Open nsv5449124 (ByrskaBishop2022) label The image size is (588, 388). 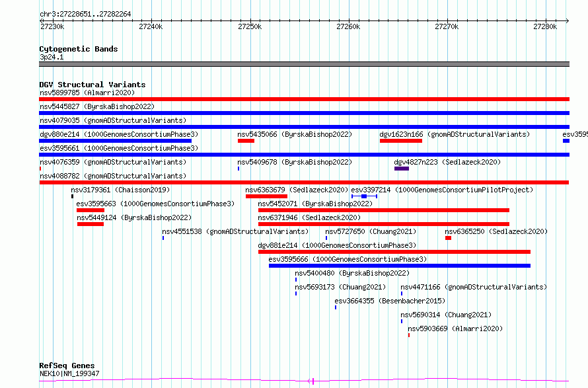pyautogui.click(x=134, y=217)
